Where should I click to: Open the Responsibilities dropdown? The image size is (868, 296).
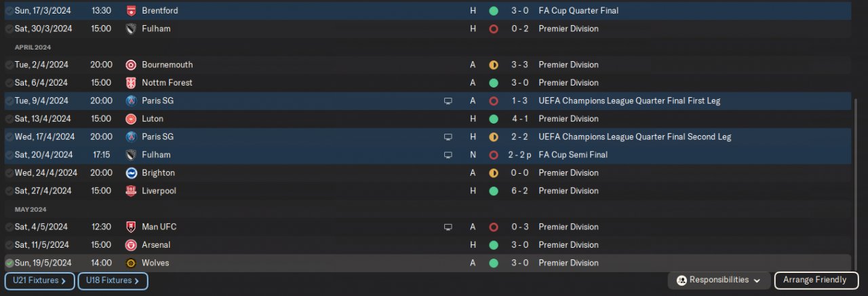[718, 280]
